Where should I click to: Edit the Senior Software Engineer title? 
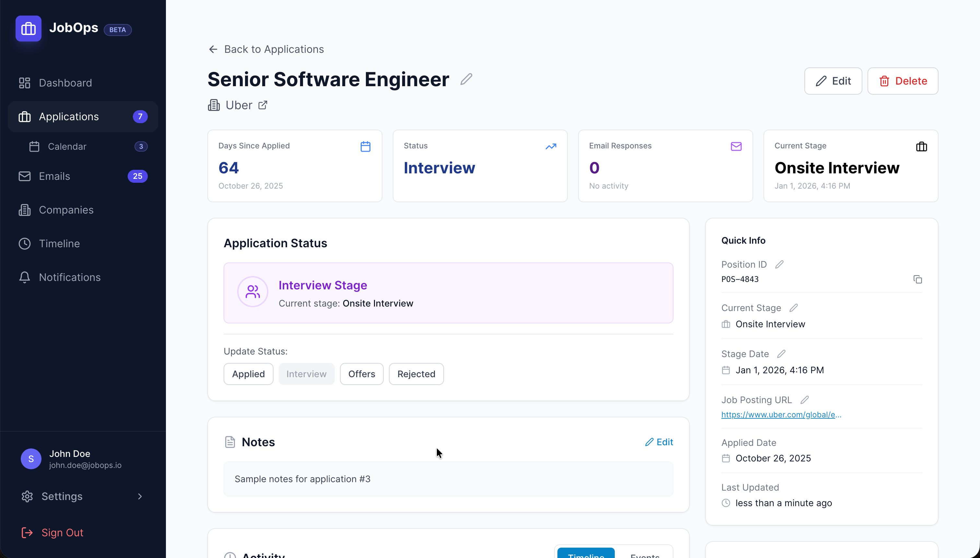coord(466,79)
